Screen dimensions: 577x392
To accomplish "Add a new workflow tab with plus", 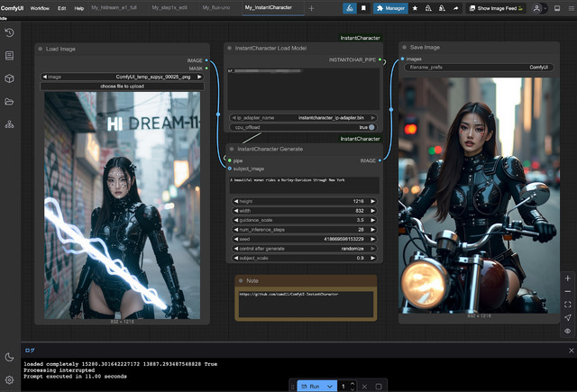I will pyautogui.click(x=311, y=8).
